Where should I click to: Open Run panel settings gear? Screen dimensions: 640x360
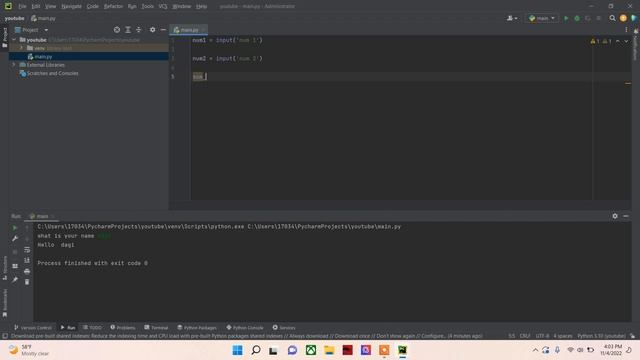[x=615, y=216]
